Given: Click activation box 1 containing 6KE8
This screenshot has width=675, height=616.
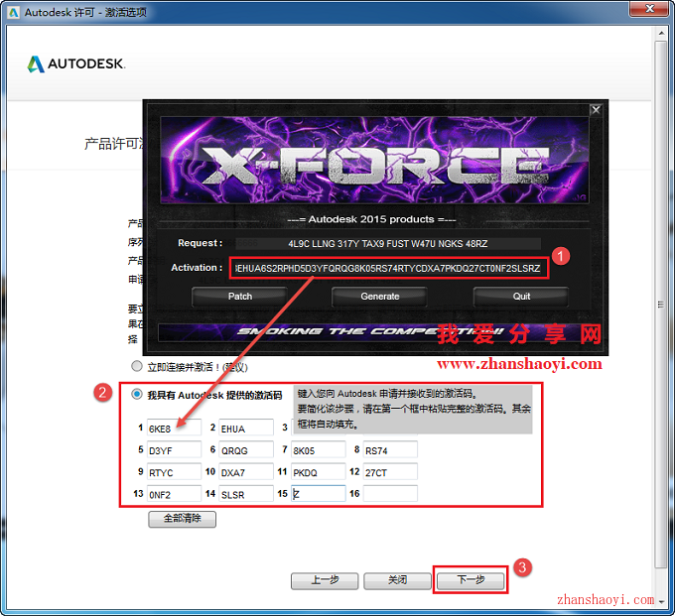Looking at the screenshot, I should [174, 428].
